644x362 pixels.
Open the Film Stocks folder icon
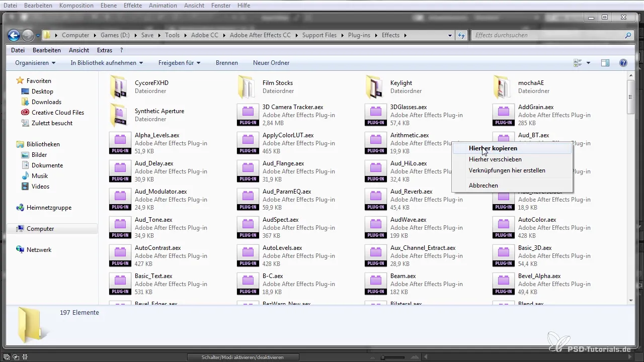point(247,87)
